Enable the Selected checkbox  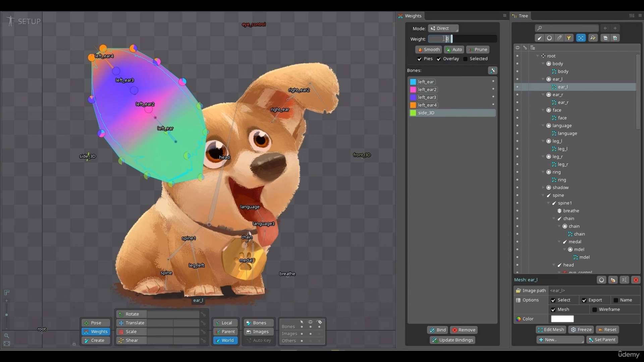tap(465, 59)
